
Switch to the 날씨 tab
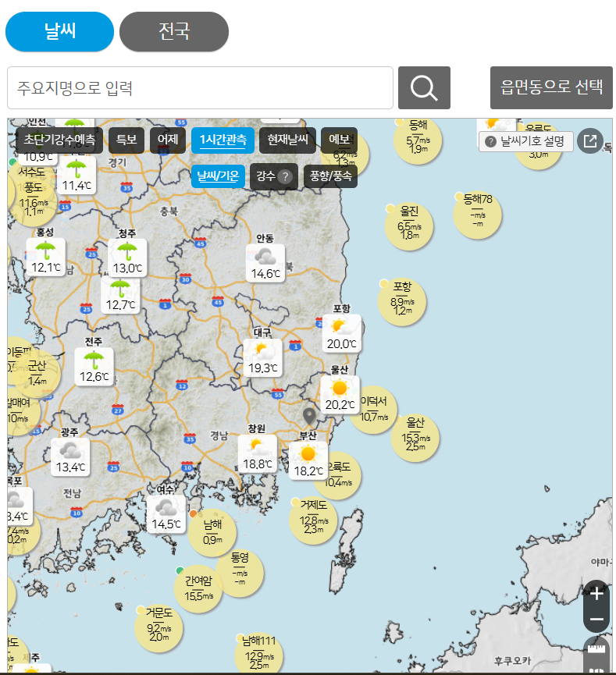tap(59, 31)
